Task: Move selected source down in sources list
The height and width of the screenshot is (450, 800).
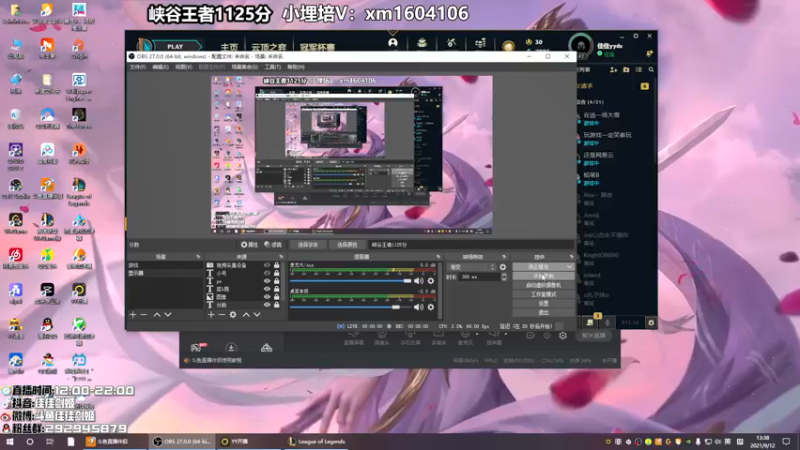Action: pos(257,315)
